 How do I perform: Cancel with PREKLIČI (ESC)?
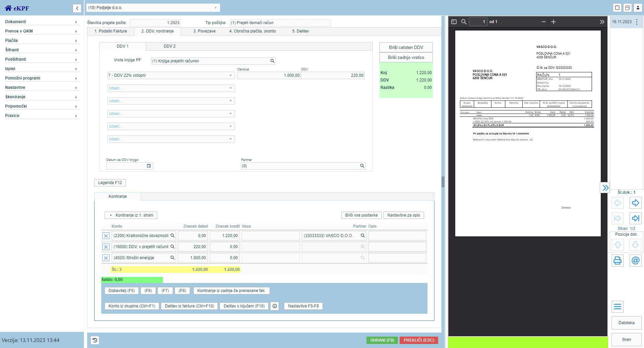click(419, 340)
